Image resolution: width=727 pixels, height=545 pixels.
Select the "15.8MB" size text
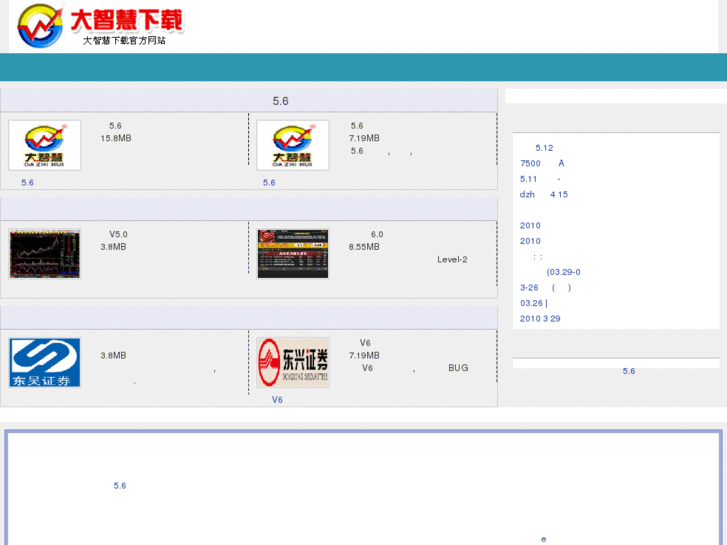pos(116,138)
